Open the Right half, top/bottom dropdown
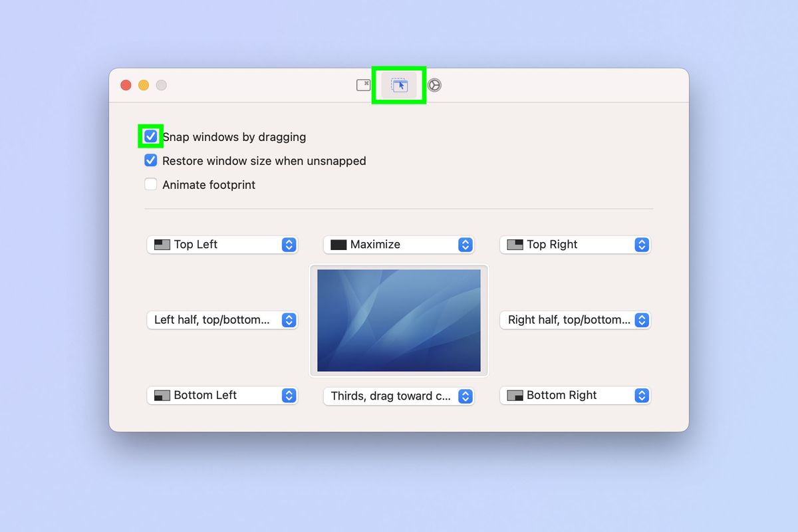 (575, 320)
